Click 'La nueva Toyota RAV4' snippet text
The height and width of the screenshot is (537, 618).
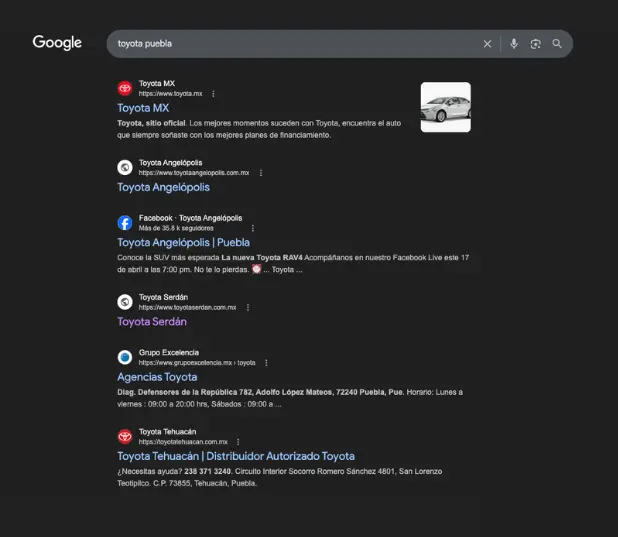262,258
